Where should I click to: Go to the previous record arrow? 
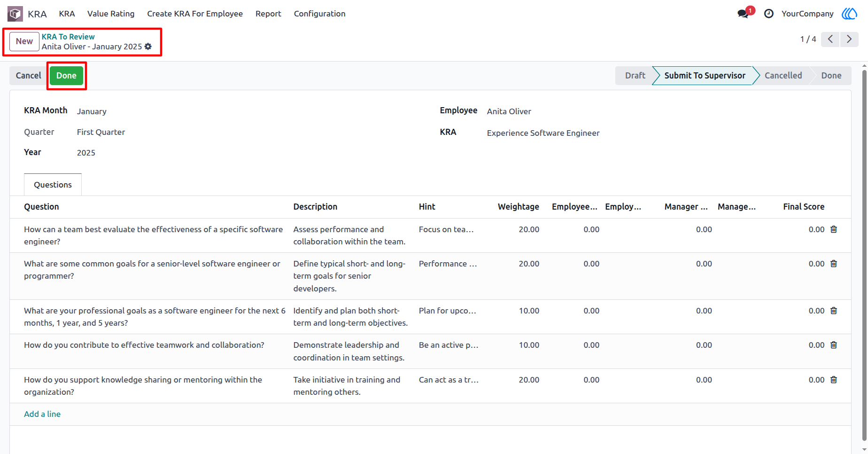830,39
